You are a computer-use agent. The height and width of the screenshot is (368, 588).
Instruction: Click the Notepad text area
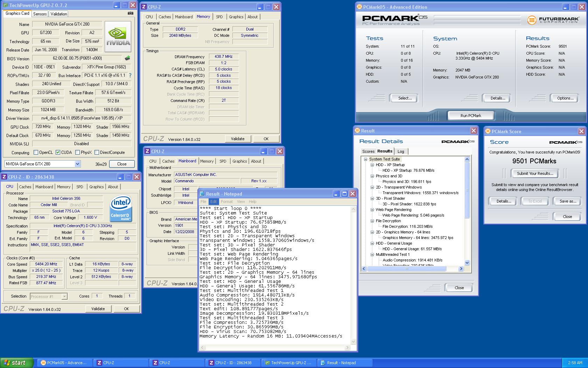click(x=275, y=275)
